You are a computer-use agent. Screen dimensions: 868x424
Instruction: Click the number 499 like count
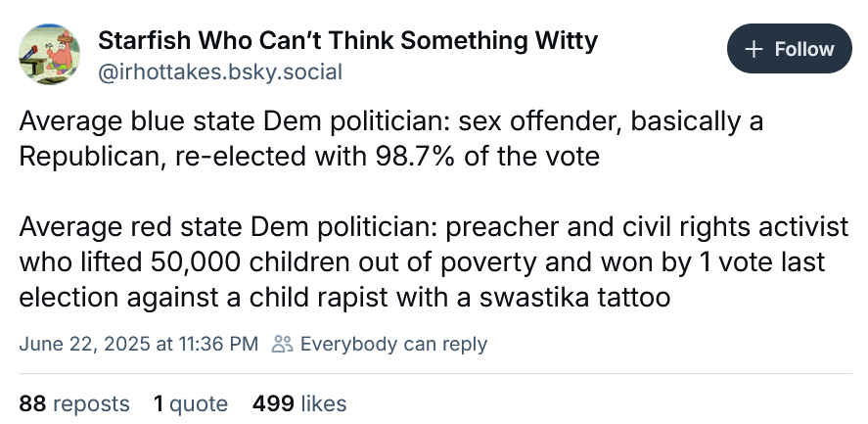(273, 403)
